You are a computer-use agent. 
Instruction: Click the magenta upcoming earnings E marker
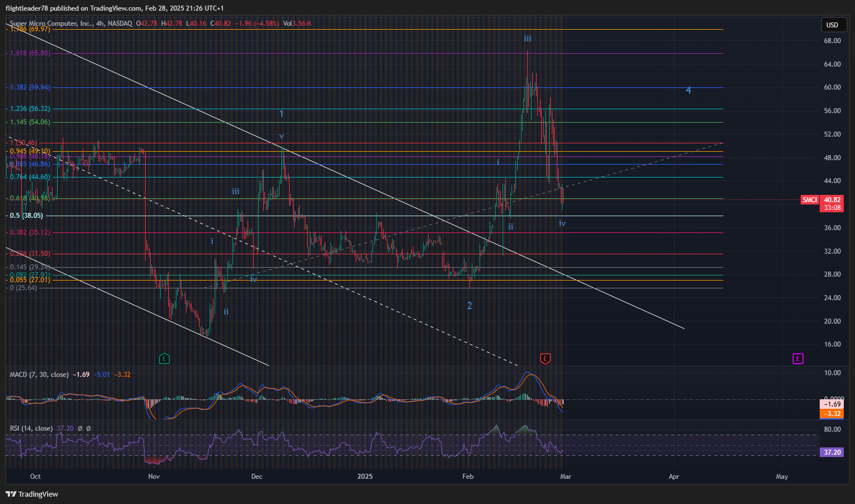click(798, 358)
